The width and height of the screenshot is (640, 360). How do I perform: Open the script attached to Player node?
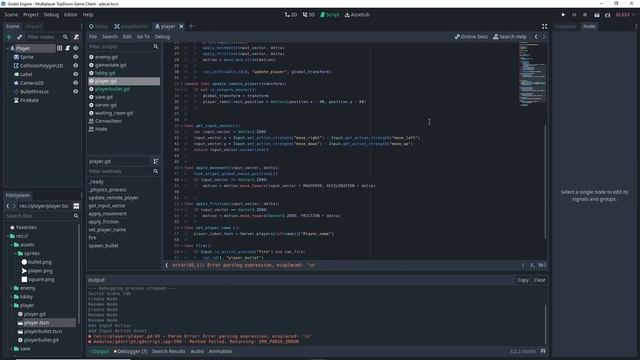point(67,48)
